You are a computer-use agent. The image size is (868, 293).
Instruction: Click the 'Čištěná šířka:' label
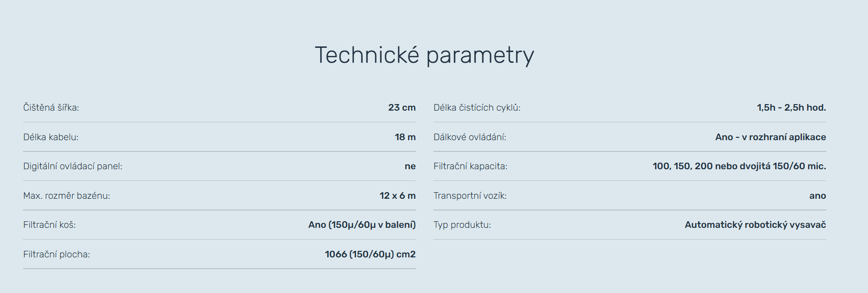(51, 108)
